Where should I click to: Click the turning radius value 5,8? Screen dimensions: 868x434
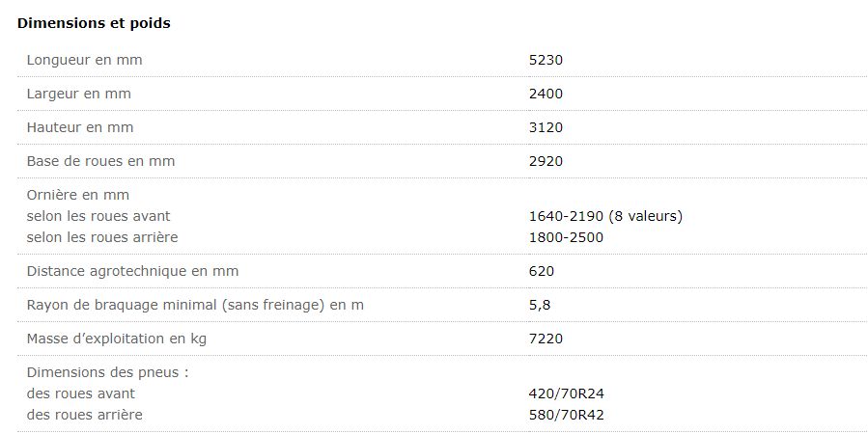[539, 305]
